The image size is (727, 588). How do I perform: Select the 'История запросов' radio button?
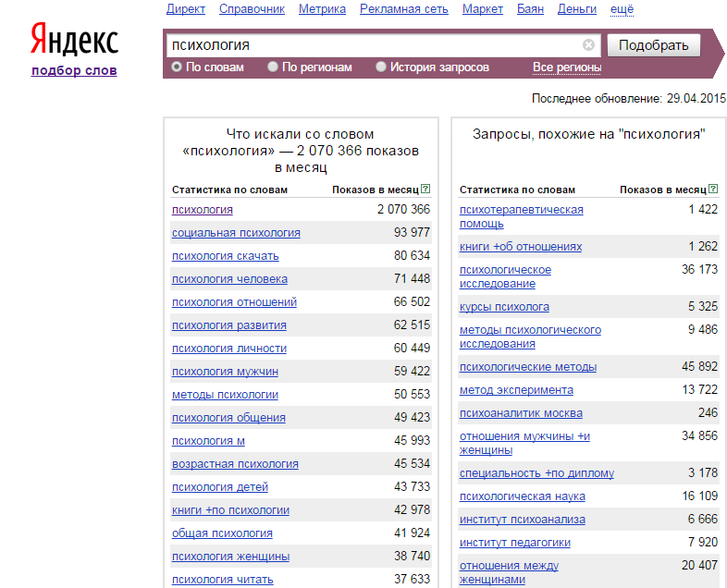coord(381,67)
